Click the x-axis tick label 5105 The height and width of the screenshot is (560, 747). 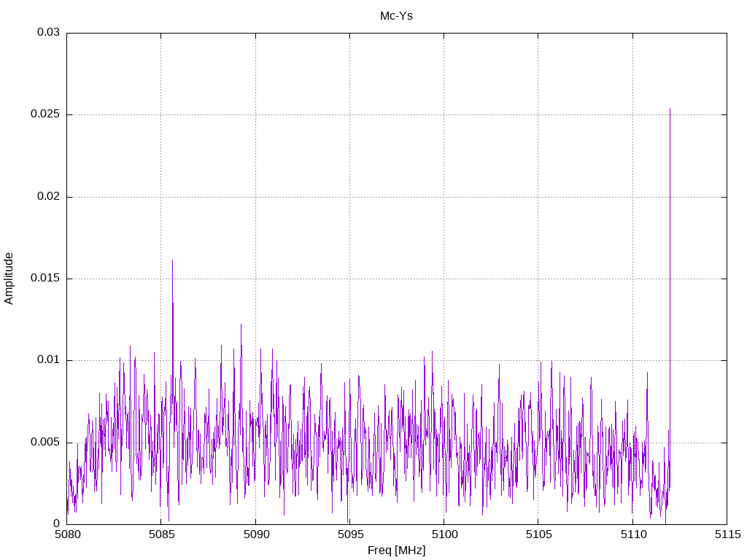click(x=539, y=534)
